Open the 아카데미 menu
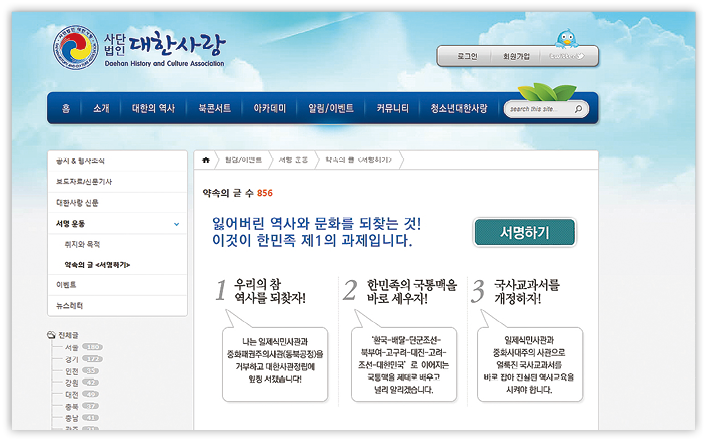Screen dimensions: 707x442 pyautogui.click(x=271, y=108)
